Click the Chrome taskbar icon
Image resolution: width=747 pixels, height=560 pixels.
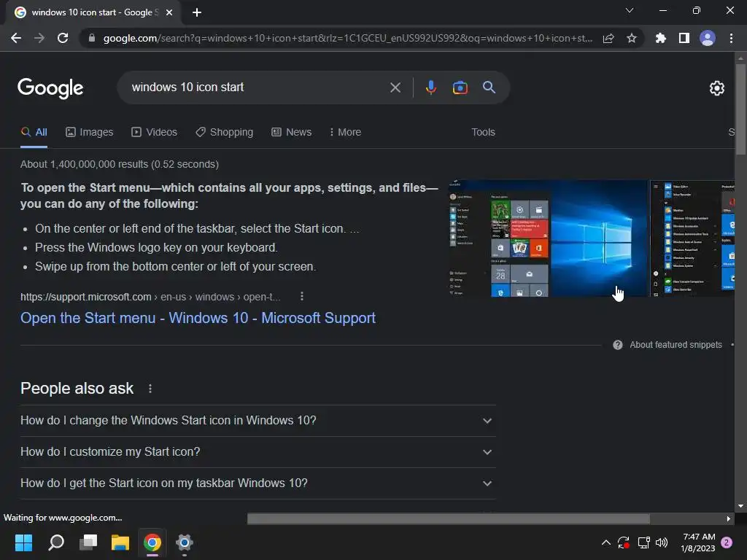152,542
